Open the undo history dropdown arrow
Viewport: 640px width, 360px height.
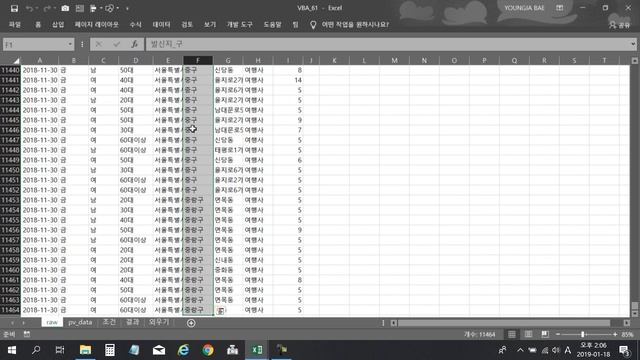point(36,8)
